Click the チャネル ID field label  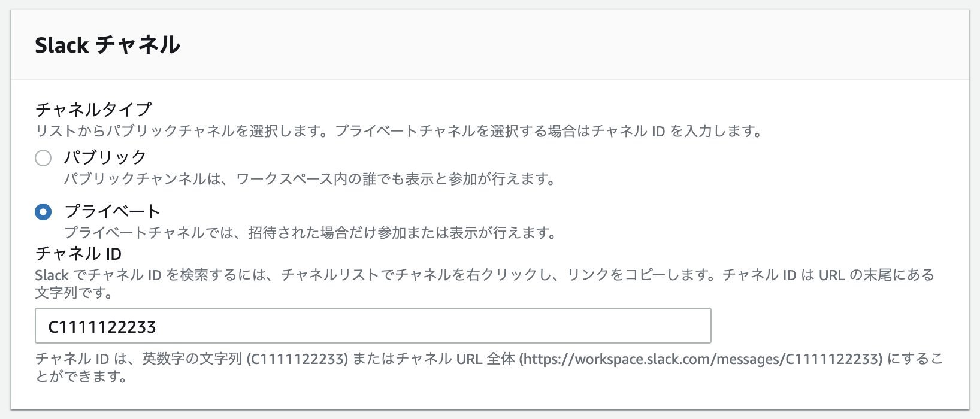(78, 254)
